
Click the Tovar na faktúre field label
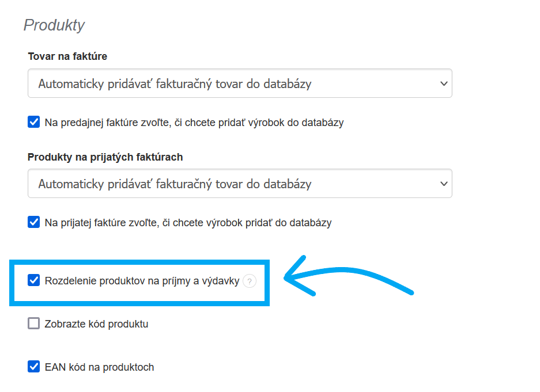(x=67, y=56)
